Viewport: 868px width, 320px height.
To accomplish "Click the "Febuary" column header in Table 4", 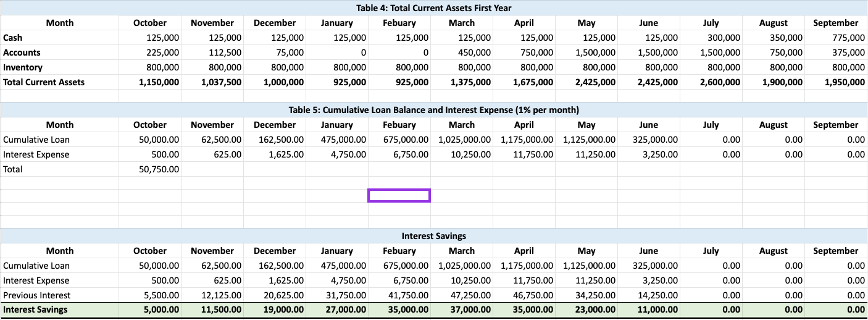I will point(399,23).
